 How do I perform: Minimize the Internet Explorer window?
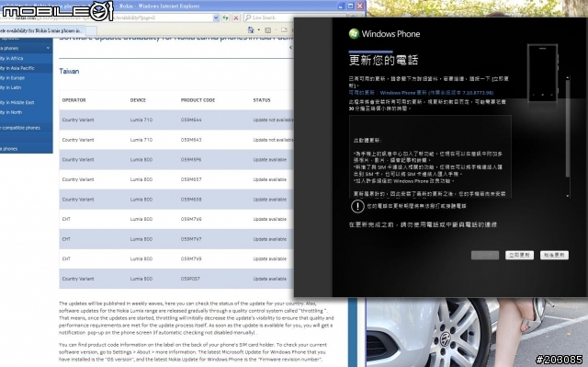click(x=341, y=6)
